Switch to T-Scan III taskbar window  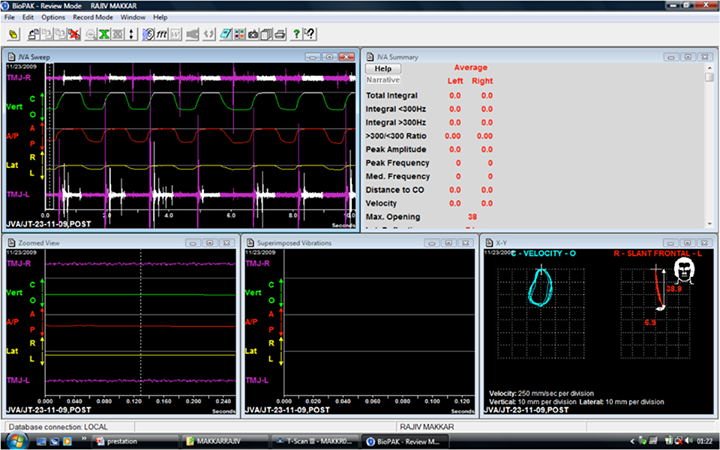316,440
